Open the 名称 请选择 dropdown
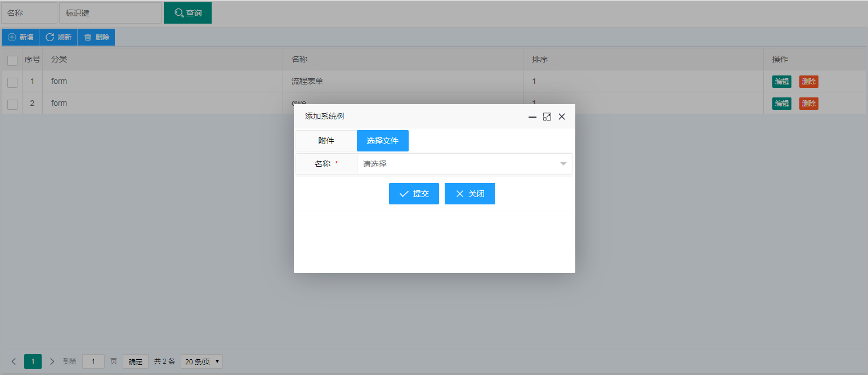Image resolution: width=868 pixels, height=375 pixels. [x=464, y=164]
